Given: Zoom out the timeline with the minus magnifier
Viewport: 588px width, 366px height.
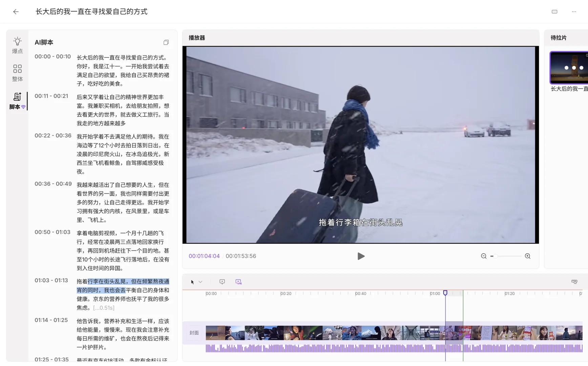Looking at the screenshot, I should point(484,256).
